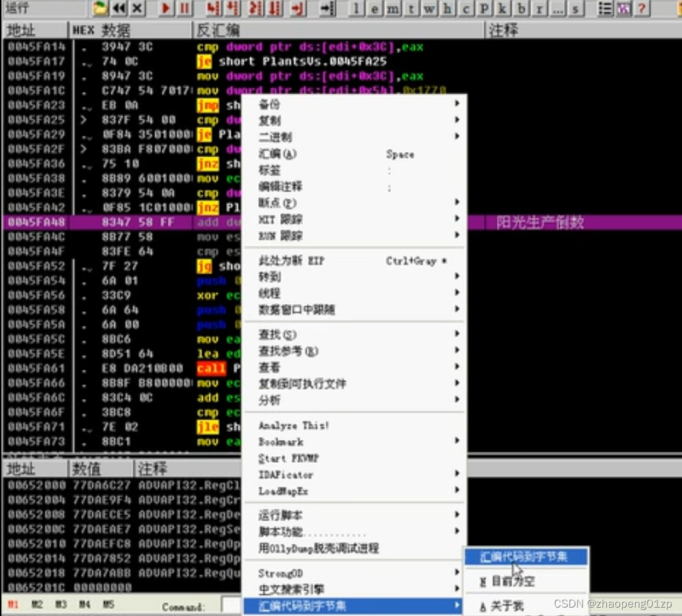Open Windows list with the w button
682x616 pixels.
point(429,8)
